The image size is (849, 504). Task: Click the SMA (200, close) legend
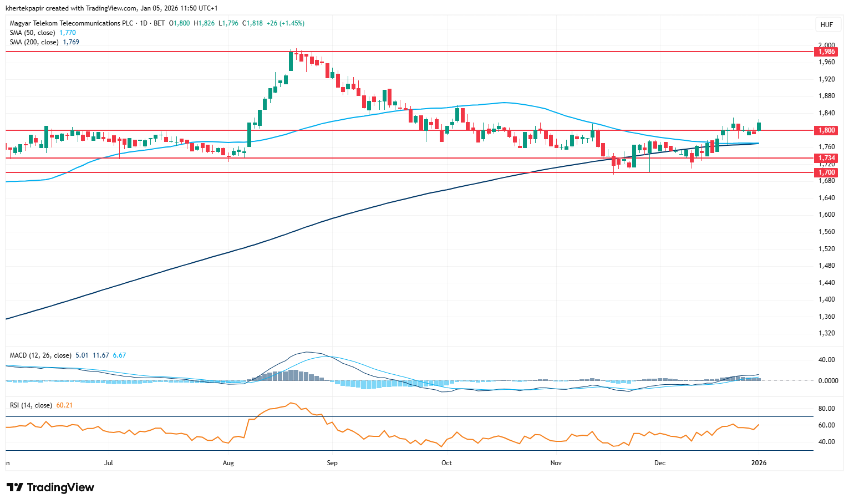click(34, 42)
